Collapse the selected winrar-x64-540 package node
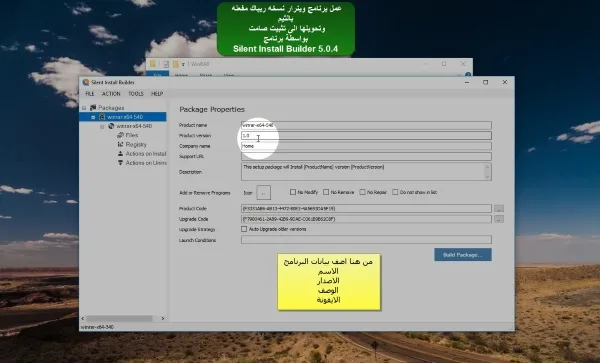Image resolution: width=600 pixels, height=363 pixels. 93,117
